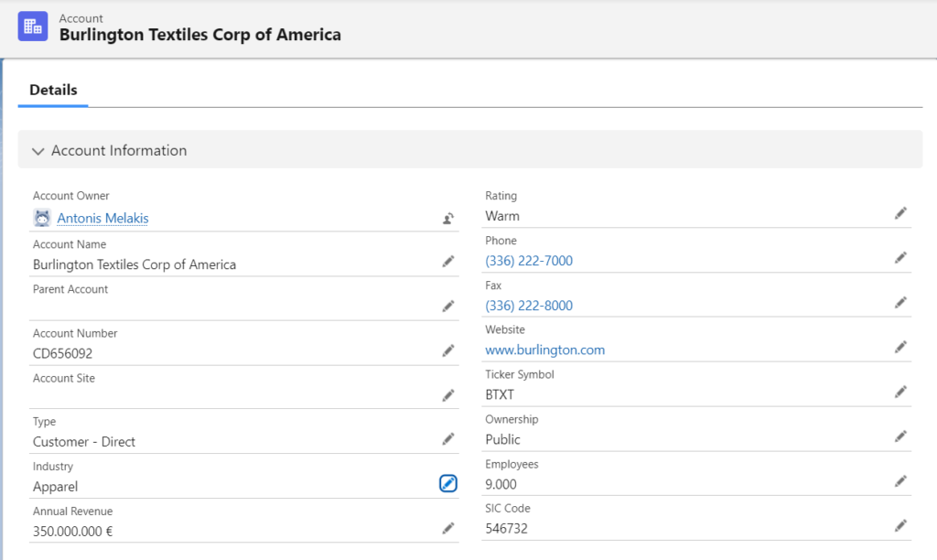Open www.burlington.com website link
Viewport: 937px width, 560px height.
[x=545, y=350]
